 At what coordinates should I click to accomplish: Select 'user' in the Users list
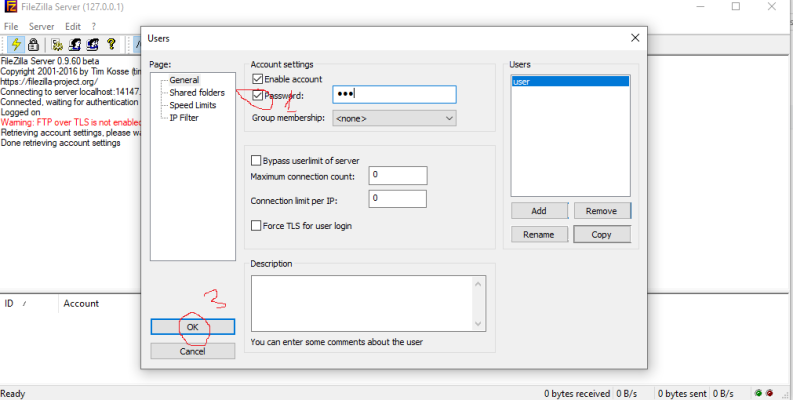[570, 81]
